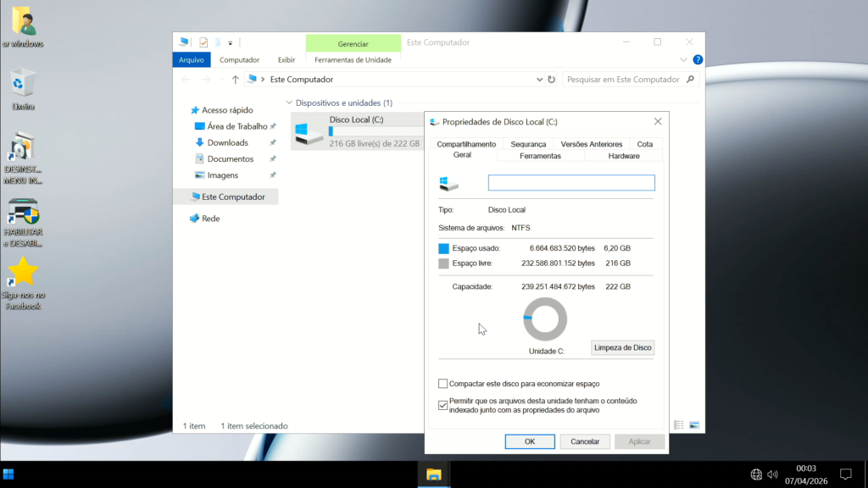This screenshot has width=868, height=488.
Task: Open the Segurança tab in properties
Action: [528, 144]
